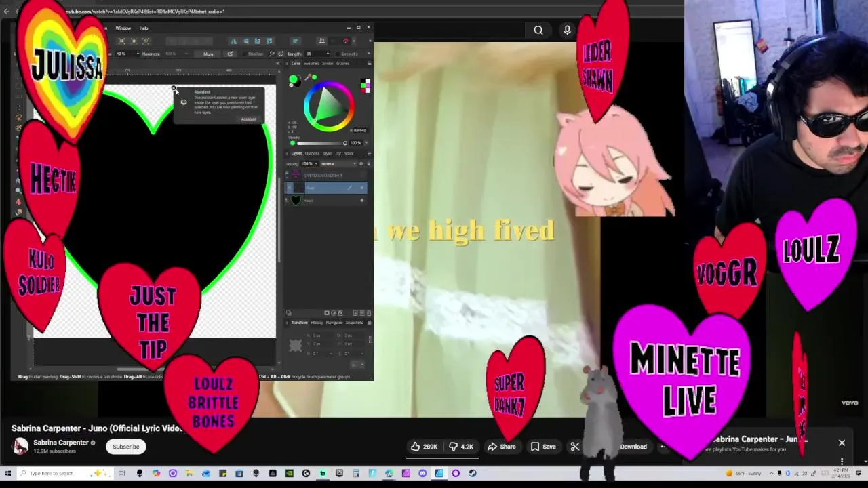Save the video to a playlist
Image resolution: width=868 pixels, height=488 pixels.
click(543, 447)
